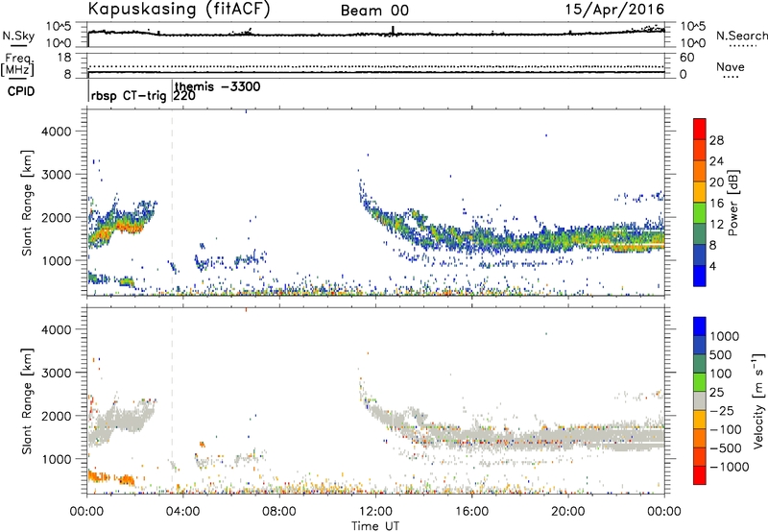Click the orange low-range echo in velocity panel

point(111,477)
